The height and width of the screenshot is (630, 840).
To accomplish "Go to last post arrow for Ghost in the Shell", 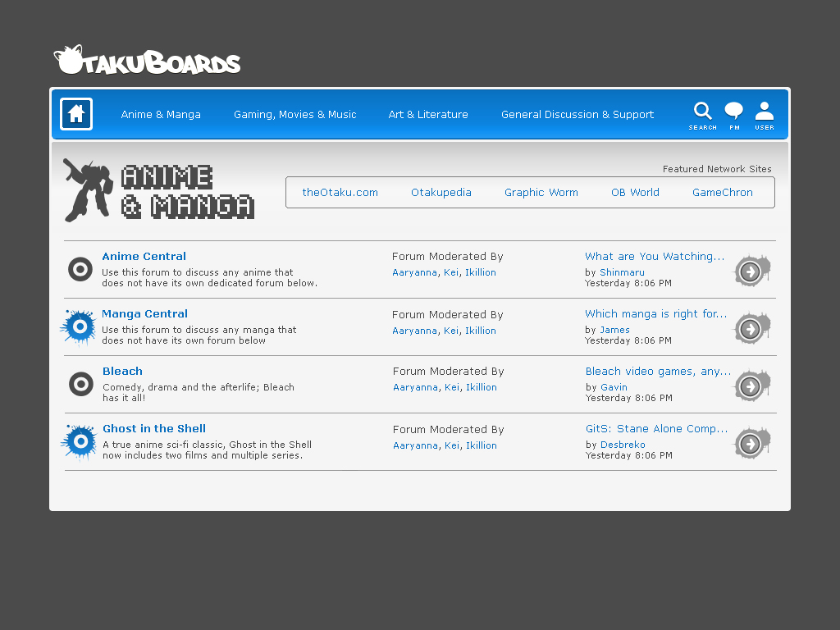I will pyautogui.click(x=751, y=443).
